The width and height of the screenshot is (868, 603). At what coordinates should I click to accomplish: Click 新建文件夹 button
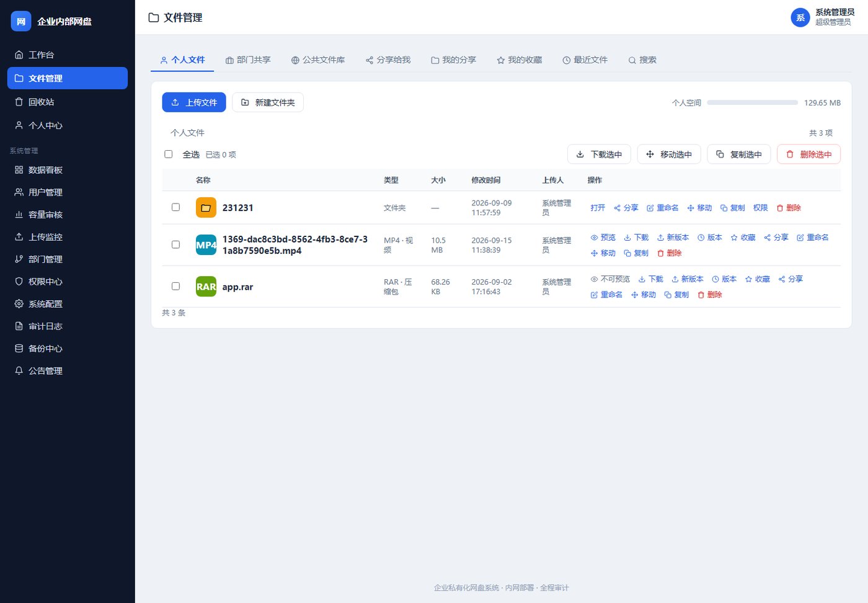268,102
